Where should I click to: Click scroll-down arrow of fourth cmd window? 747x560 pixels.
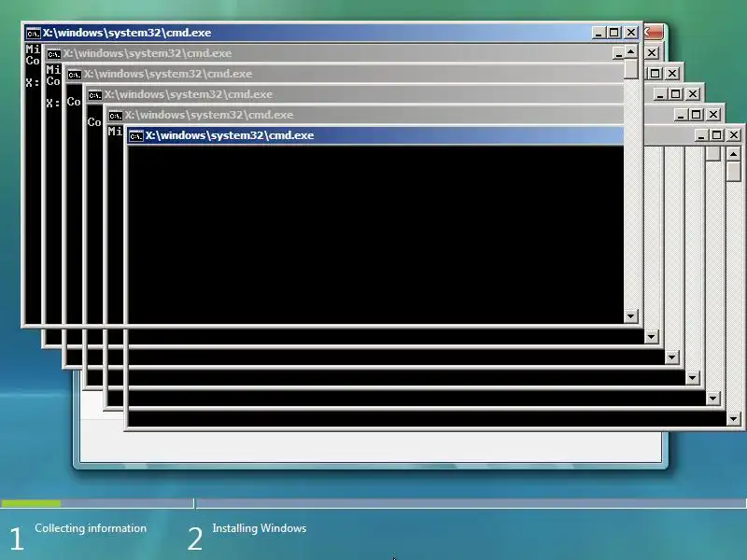click(x=692, y=378)
